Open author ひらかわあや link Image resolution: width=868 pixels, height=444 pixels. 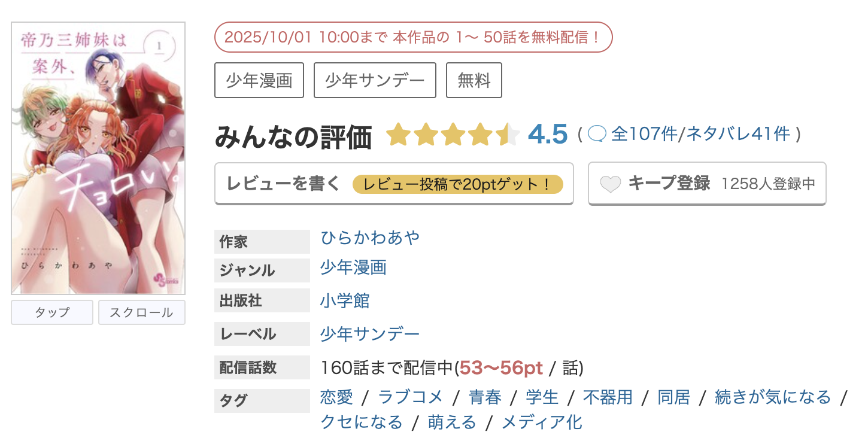coord(370,238)
